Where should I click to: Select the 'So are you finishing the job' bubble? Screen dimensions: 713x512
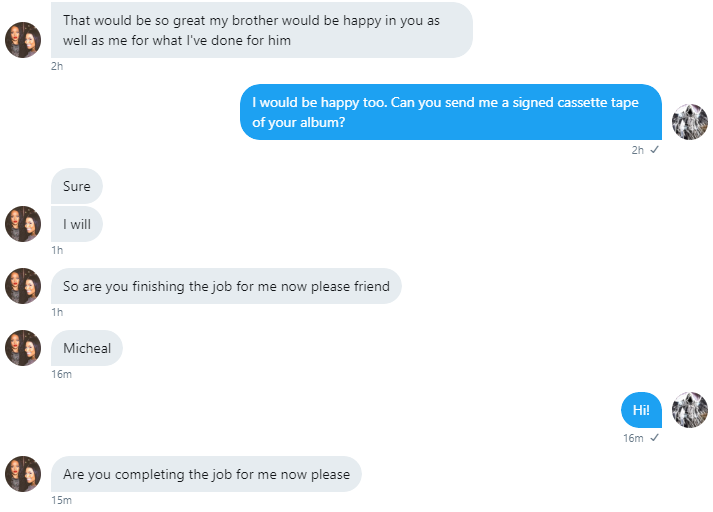tap(226, 286)
